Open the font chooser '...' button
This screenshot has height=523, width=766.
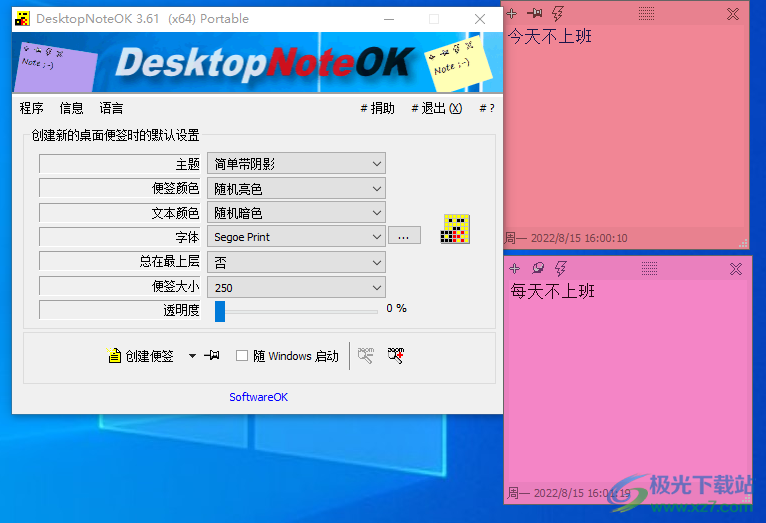[x=404, y=236]
